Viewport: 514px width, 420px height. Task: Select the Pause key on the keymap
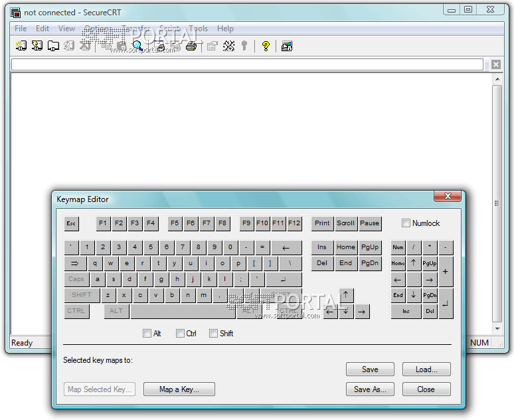(x=370, y=223)
